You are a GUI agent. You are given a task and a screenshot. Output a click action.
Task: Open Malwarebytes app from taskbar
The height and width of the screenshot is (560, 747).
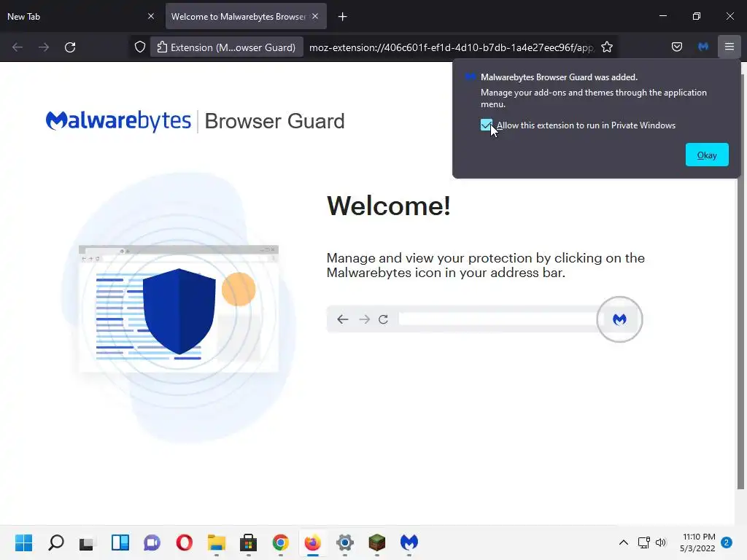pyautogui.click(x=409, y=542)
